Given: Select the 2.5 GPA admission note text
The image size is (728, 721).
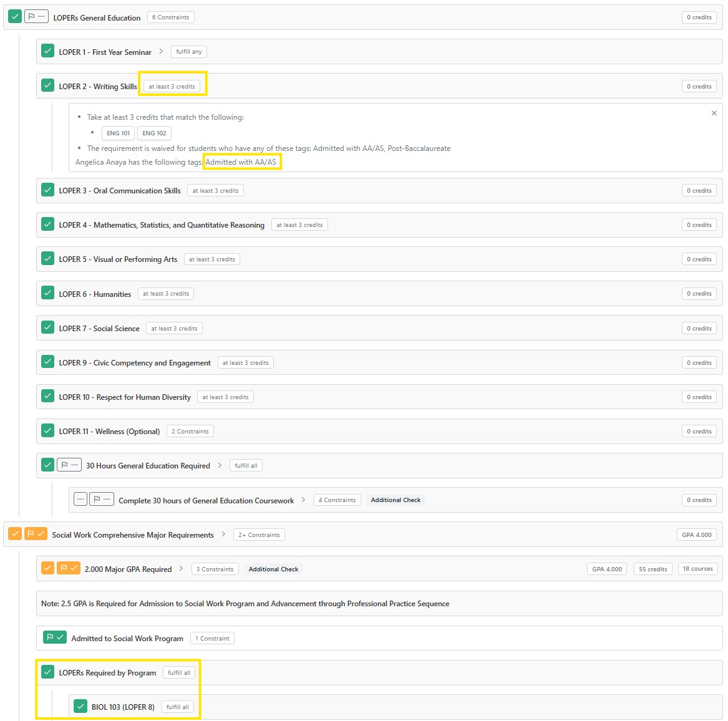Looking at the screenshot, I should pos(245,604).
